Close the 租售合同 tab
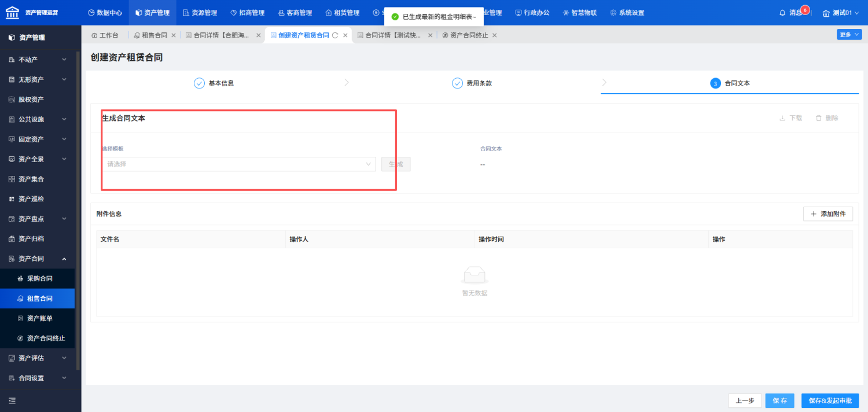868x412 pixels. click(174, 35)
